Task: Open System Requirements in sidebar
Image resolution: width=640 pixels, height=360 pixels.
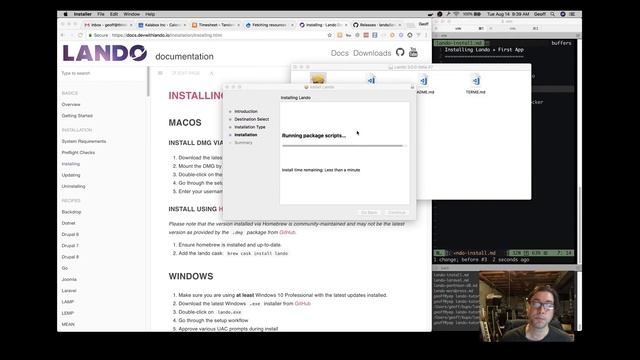Action: [x=84, y=141]
